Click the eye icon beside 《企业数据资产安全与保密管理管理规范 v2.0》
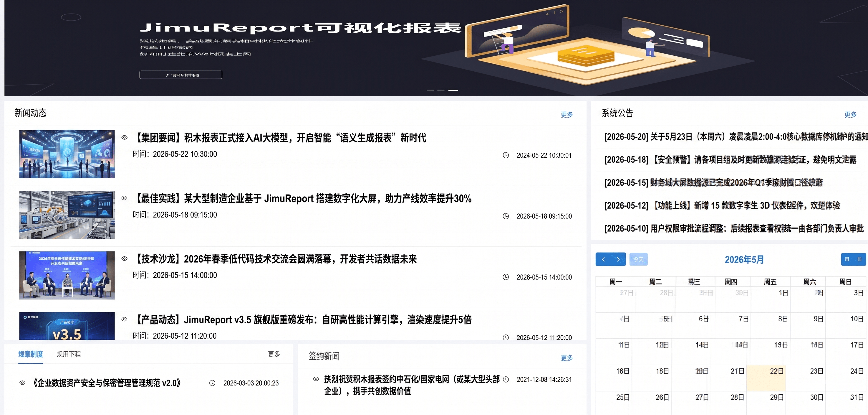Image resolution: width=868 pixels, height=415 pixels. pyautogui.click(x=22, y=383)
